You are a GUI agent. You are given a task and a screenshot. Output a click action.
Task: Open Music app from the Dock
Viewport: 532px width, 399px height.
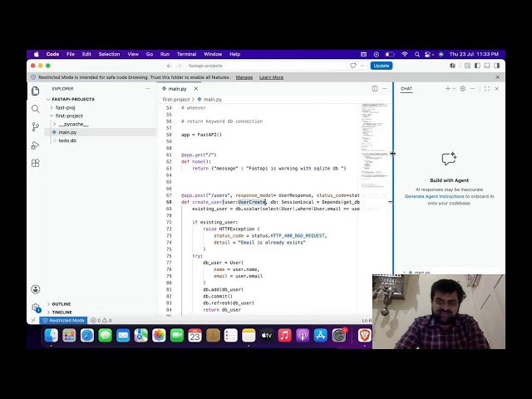pyautogui.click(x=284, y=336)
